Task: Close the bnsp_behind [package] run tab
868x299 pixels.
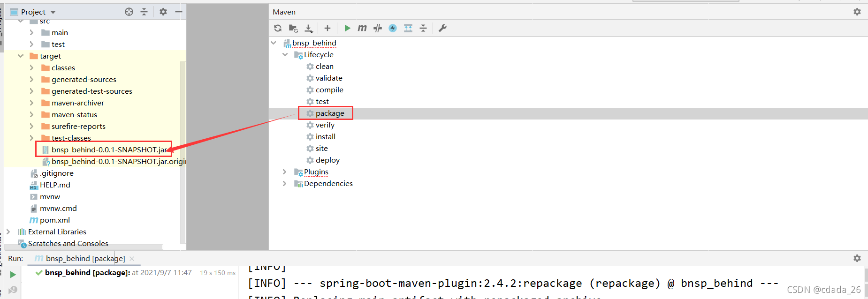Action: coord(132,258)
